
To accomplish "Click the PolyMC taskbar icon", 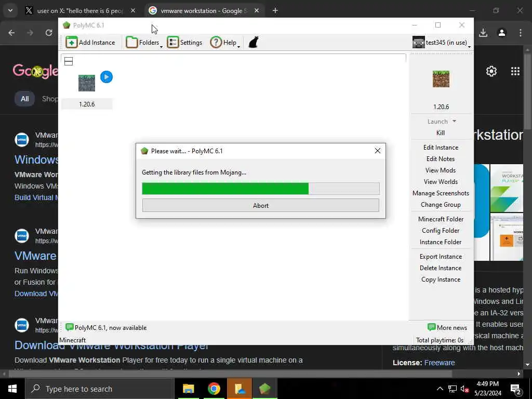I will pyautogui.click(x=264, y=389).
